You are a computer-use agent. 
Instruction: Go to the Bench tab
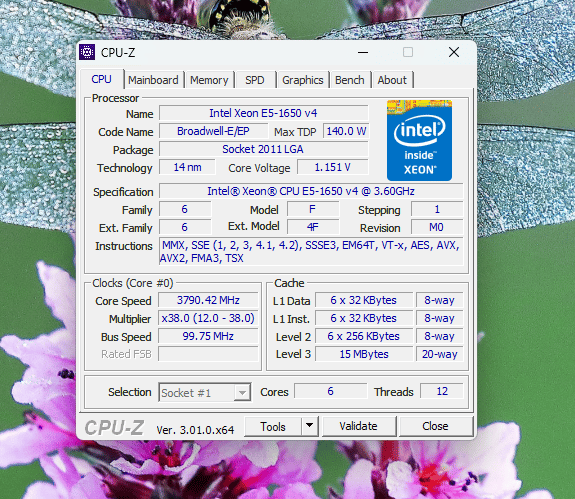coord(349,80)
